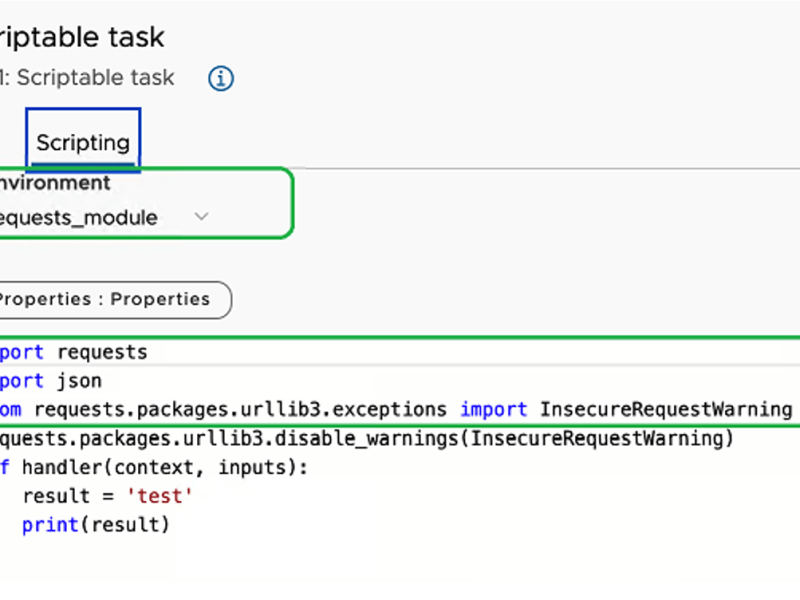Click the Environment section header

(x=55, y=182)
